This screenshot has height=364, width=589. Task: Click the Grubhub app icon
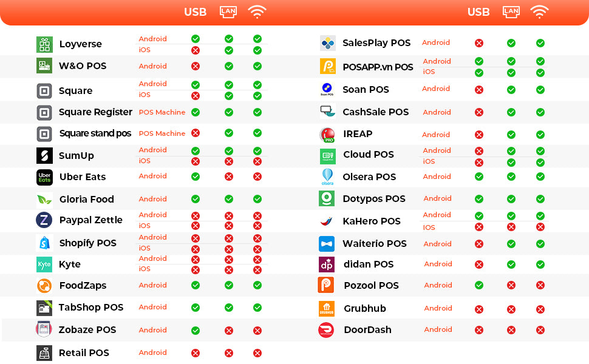click(x=327, y=308)
